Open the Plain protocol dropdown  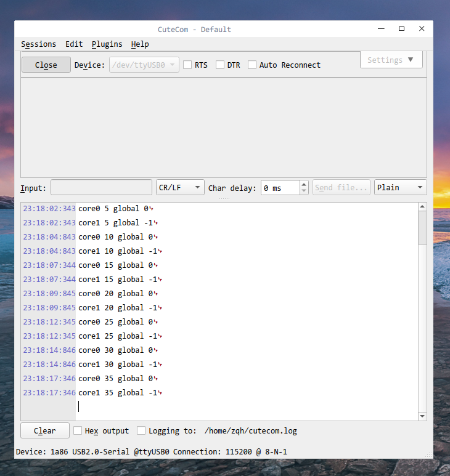[x=400, y=187]
